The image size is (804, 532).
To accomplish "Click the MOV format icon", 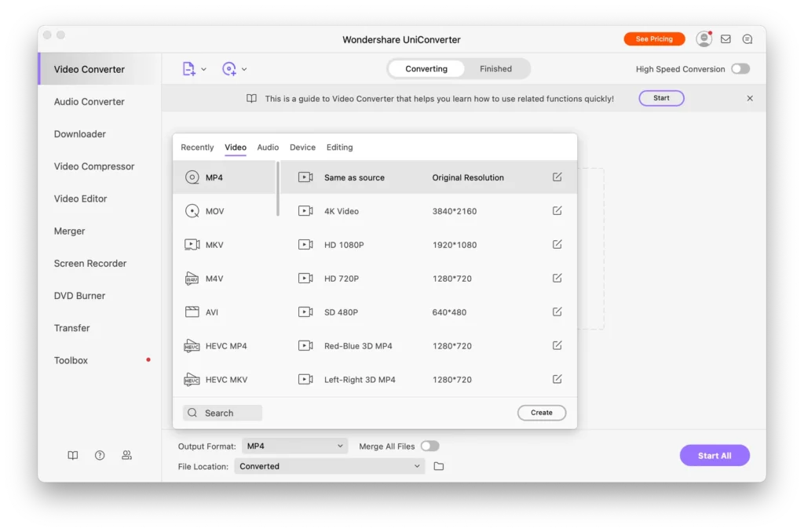I will pyautogui.click(x=192, y=211).
